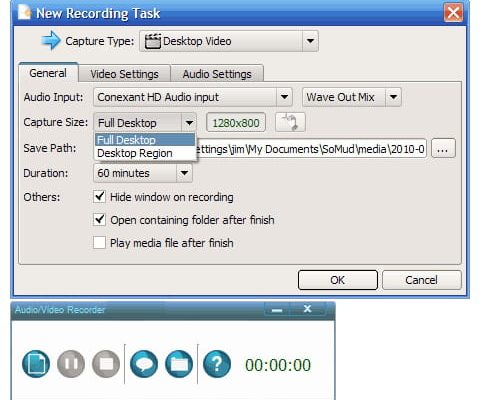483x400 pixels.
Task: Open the 60 minutes Duration dropdown
Action: (x=143, y=173)
